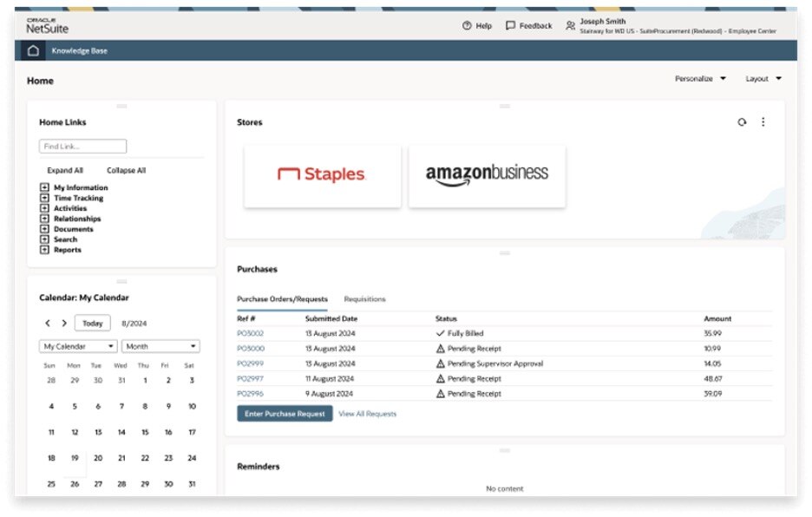The width and height of the screenshot is (812, 517).
Task: Click the Enter Purchase Request button
Action: point(285,414)
